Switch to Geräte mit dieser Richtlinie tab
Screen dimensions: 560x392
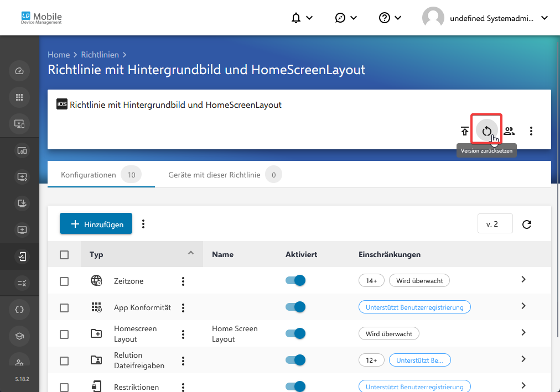[x=225, y=175]
